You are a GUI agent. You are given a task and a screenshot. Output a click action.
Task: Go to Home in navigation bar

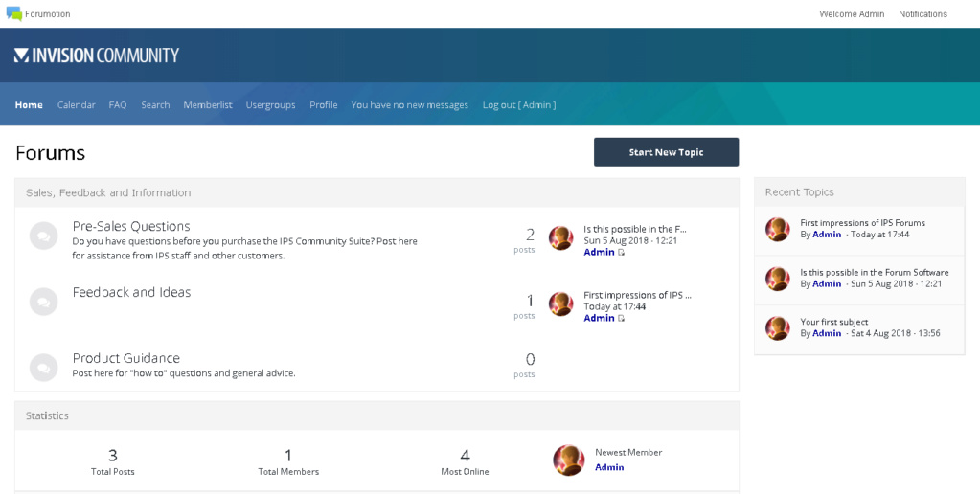[x=29, y=105]
